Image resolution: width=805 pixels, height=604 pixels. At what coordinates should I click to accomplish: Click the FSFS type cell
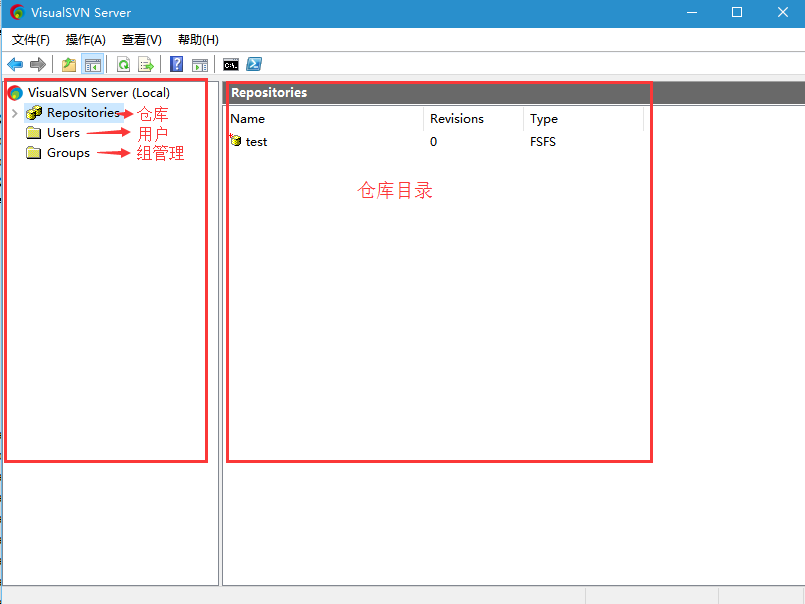click(x=543, y=142)
